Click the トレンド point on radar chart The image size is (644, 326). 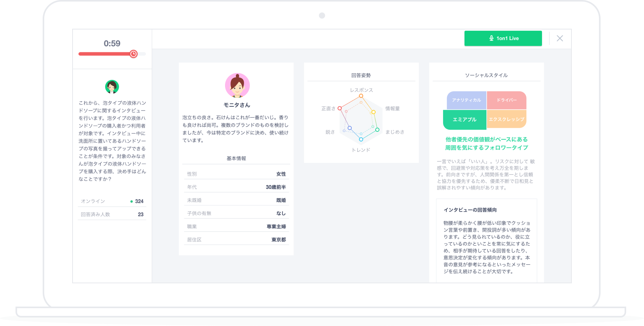tap(361, 139)
